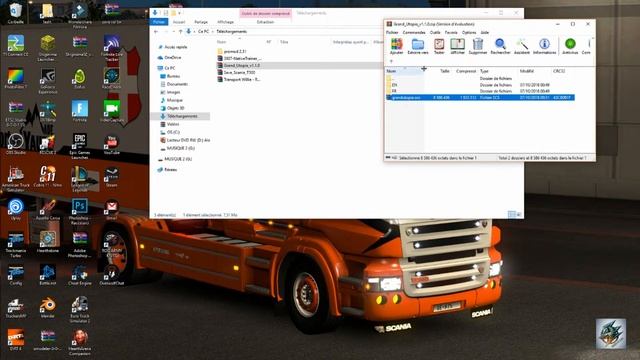Open GeForce Experience desktop shortcut

click(48, 80)
